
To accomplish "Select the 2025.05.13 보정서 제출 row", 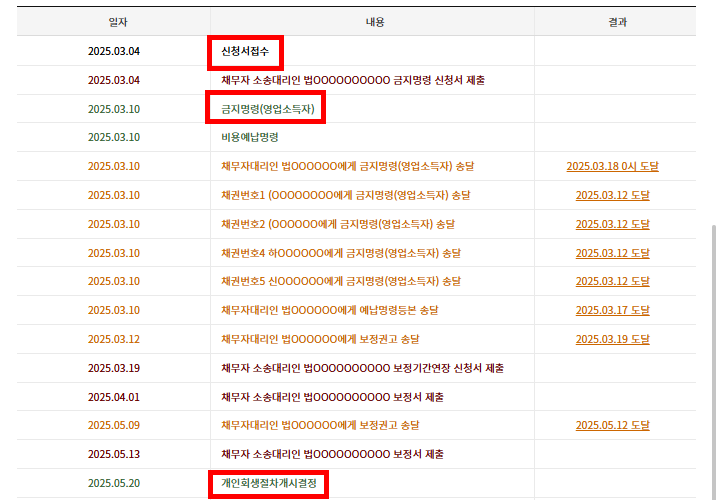I will pyautogui.click(x=332, y=455).
